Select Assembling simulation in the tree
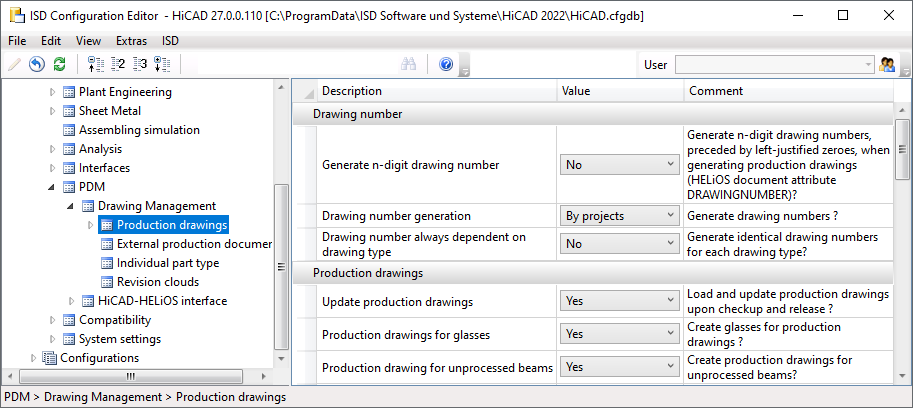 [139, 130]
